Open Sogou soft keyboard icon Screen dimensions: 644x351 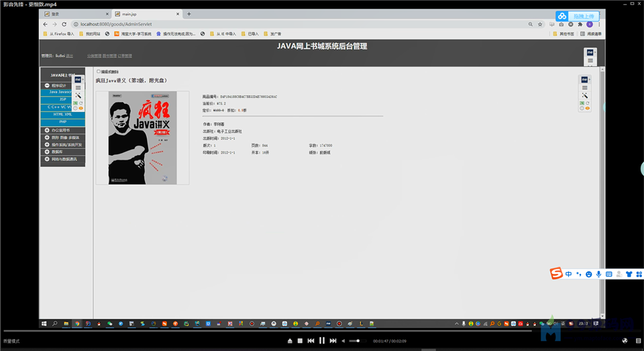coord(608,274)
